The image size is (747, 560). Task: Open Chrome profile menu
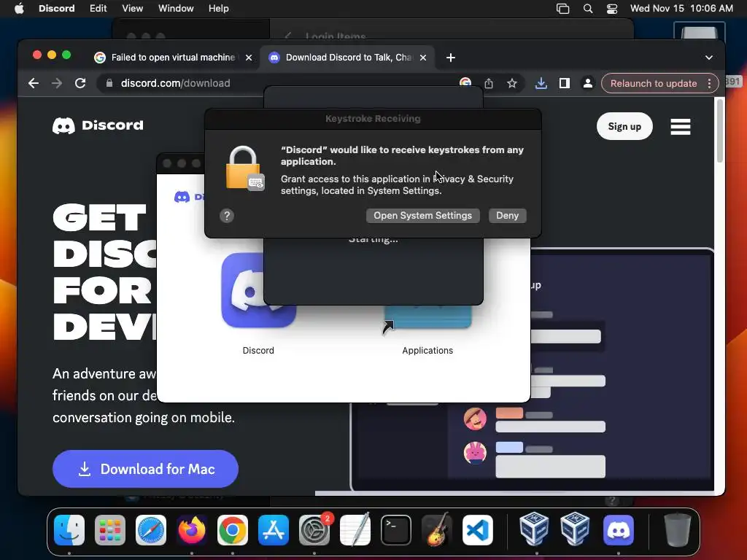[588, 83]
